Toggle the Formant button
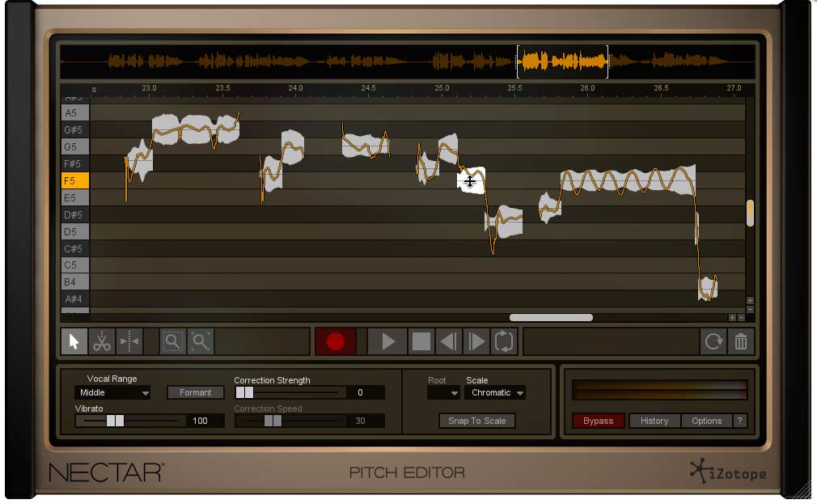The height and width of the screenshot is (504, 817). pyautogui.click(x=196, y=392)
